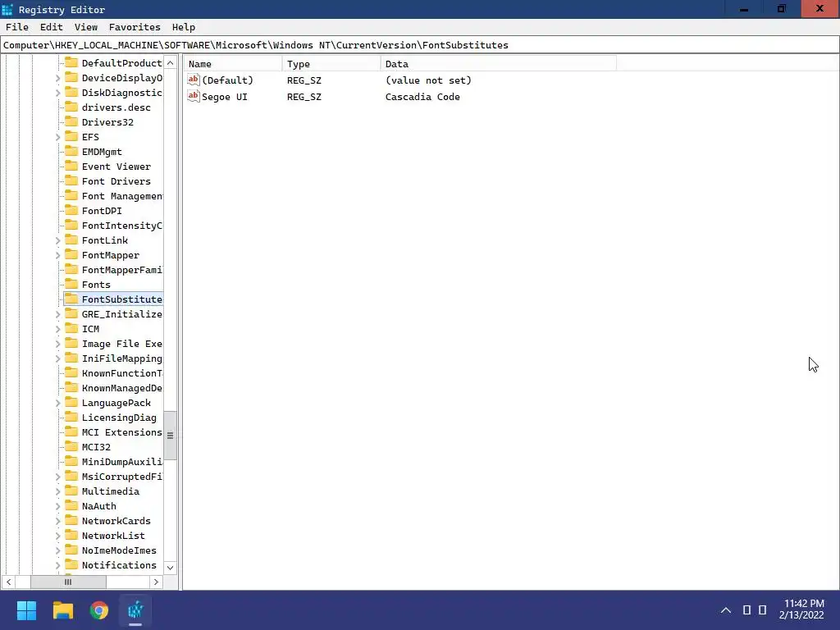
Task: Select the Segoe UI value icon
Action: tap(194, 97)
